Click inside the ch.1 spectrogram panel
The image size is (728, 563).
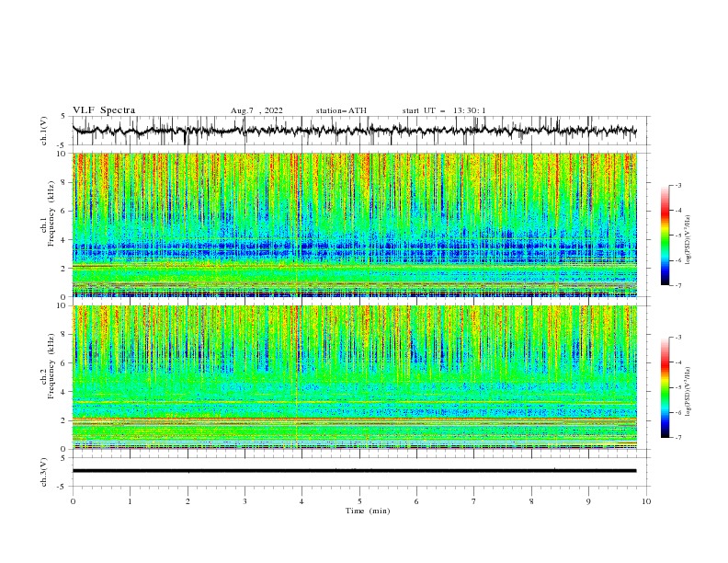coord(354,224)
